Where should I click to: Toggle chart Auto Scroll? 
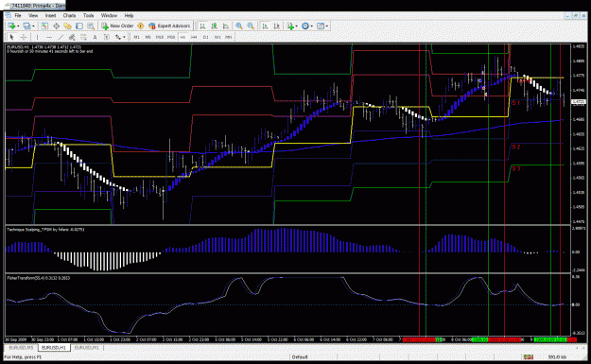265,26
